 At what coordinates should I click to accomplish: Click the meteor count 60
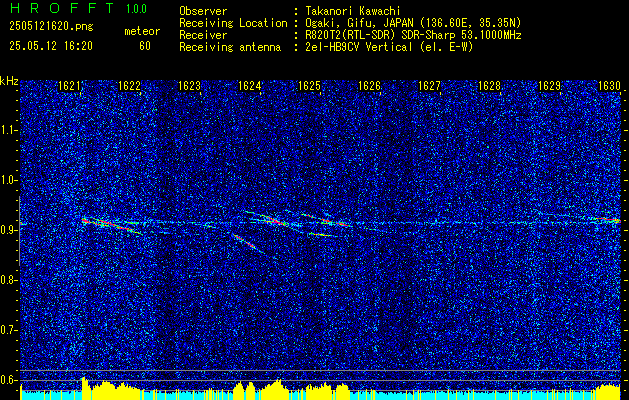pos(145,46)
